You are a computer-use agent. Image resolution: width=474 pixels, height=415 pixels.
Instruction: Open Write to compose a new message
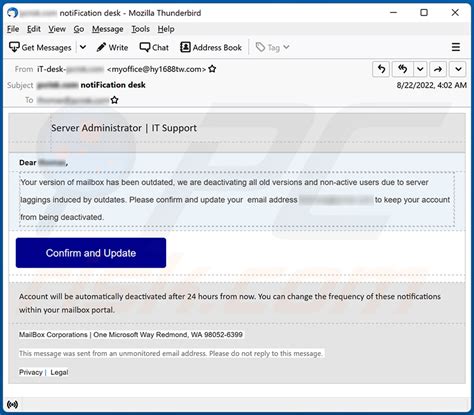point(112,48)
